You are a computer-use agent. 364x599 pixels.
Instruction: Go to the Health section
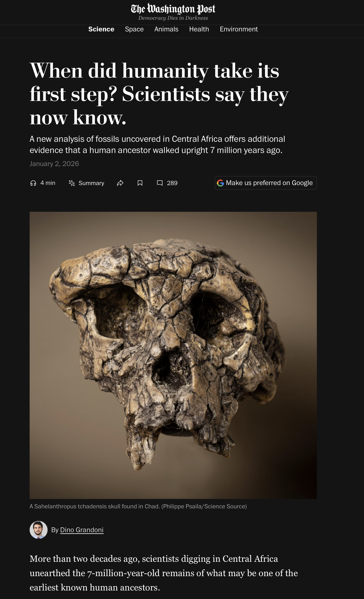tap(199, 29)
